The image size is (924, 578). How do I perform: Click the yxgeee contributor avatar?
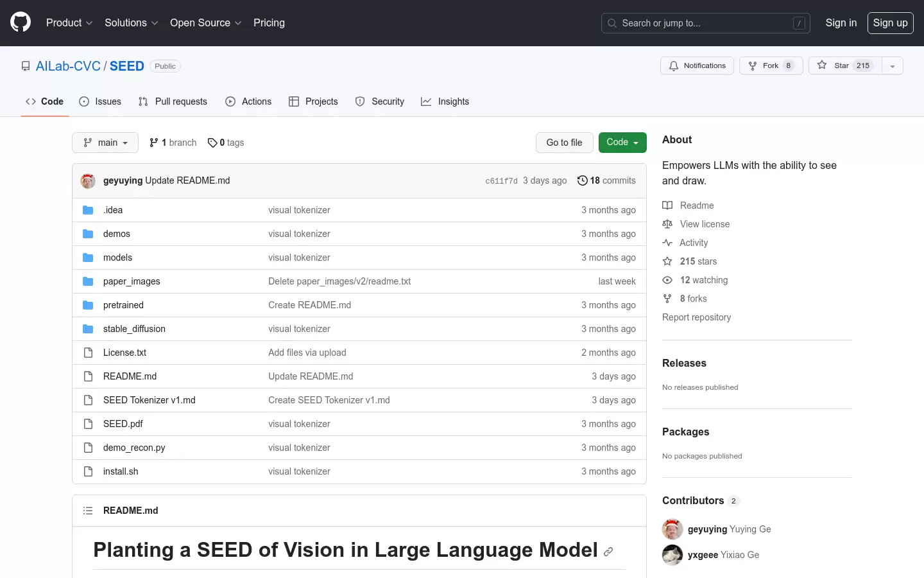(x=672, y=555)
